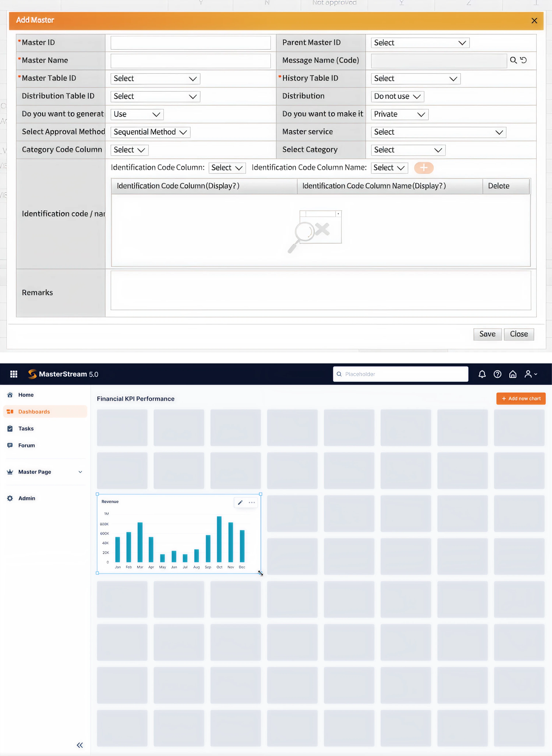Open the apps grid menu in top navbar

point(14,374)
